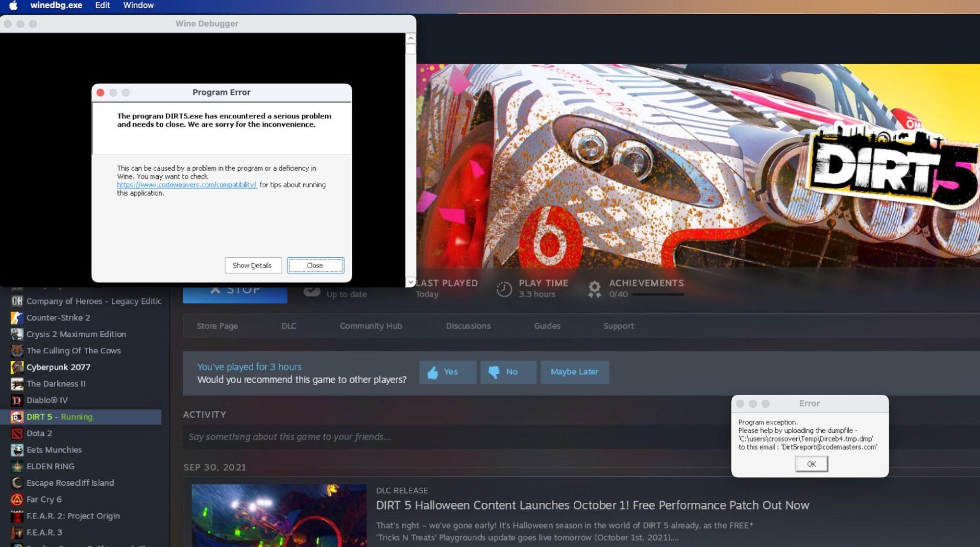This screenshot has width=980, height=547.
Task: Click the play time clock icon
Action: pos(504,289)
